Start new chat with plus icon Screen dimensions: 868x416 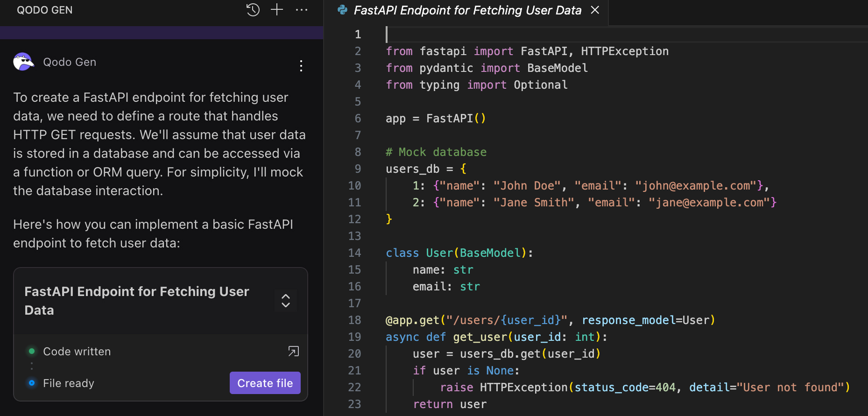(277, 10)
